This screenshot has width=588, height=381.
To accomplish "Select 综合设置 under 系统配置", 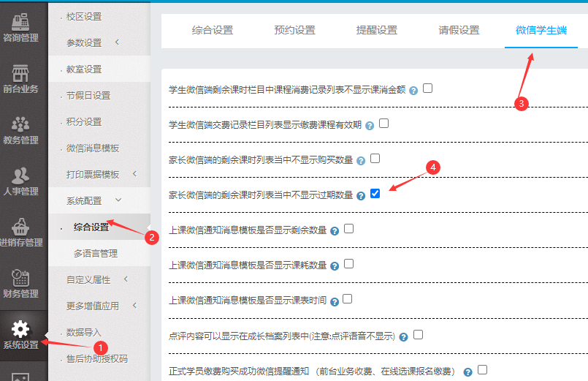I will pos(91,227).
